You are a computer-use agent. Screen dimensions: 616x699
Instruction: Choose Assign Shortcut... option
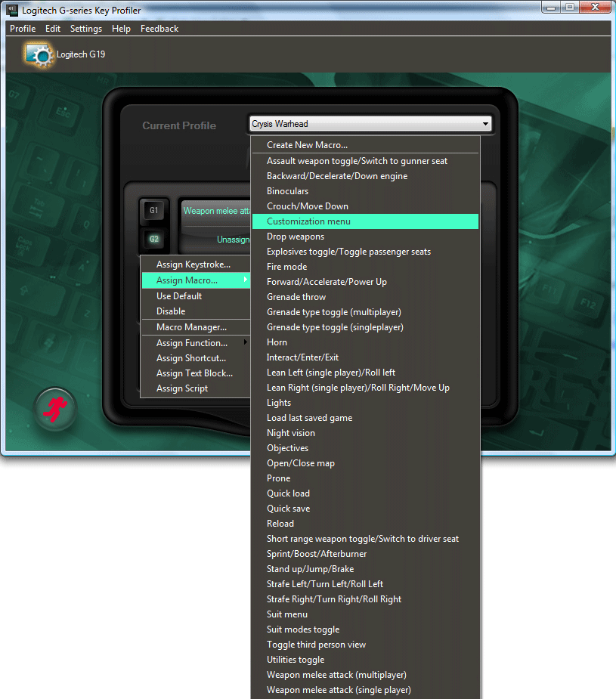coord(196,358)
